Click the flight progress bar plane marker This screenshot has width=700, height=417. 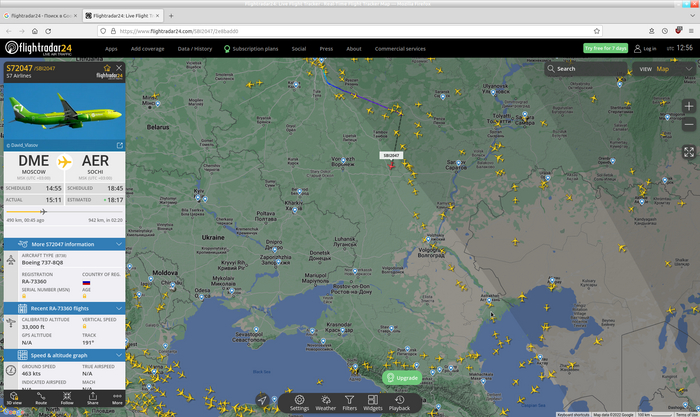point(43,212)
